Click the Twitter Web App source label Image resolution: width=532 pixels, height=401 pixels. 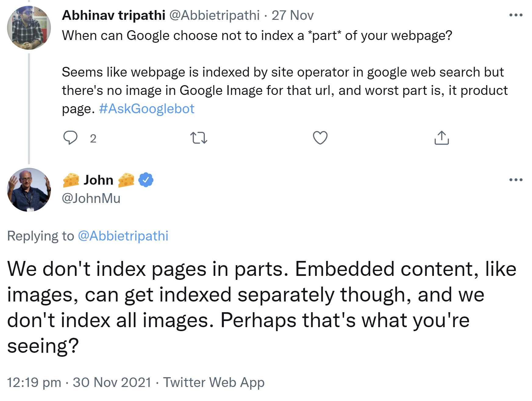tap(214, 382)
